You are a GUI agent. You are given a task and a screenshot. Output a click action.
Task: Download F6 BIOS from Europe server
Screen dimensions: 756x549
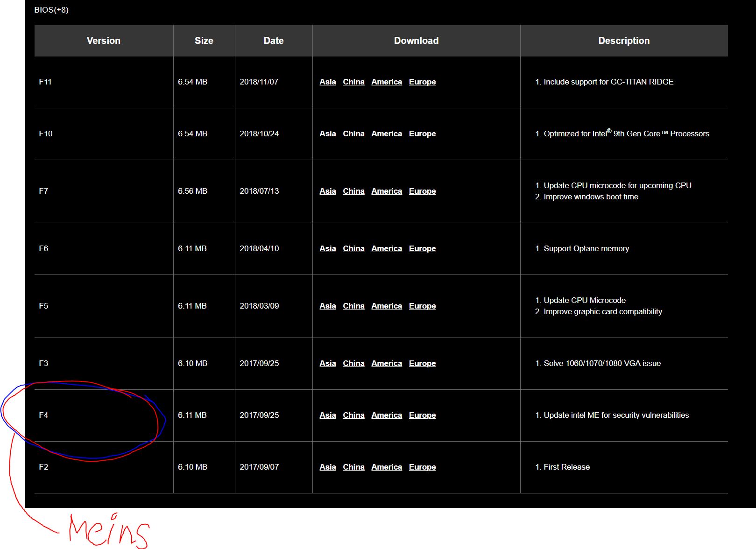pos(422,248)
